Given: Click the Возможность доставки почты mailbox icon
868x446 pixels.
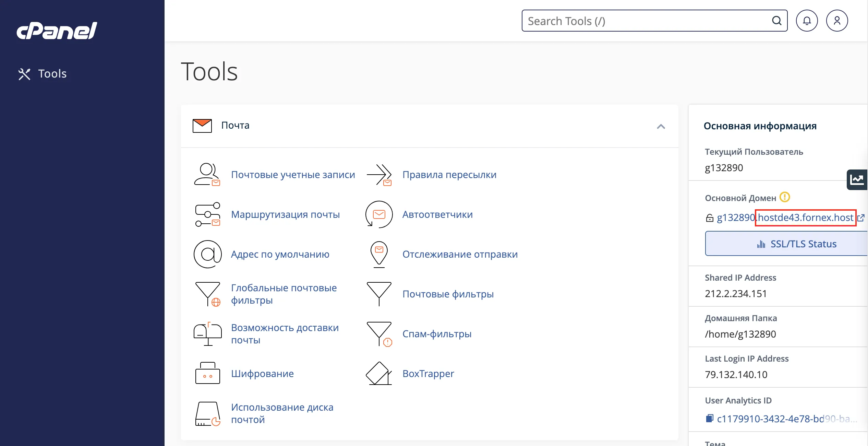Looking at the screenshot, I should pos(207,334).
